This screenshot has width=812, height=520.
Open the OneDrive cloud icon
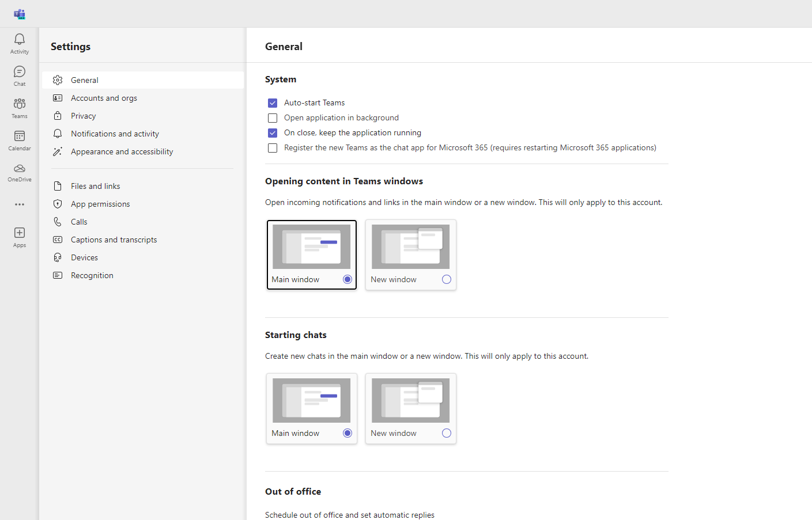(20, 168)
